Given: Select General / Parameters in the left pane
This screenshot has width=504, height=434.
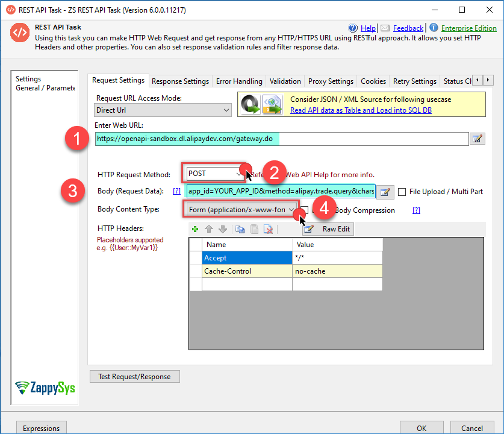Looking at the screenshot, I should point(45,88).
